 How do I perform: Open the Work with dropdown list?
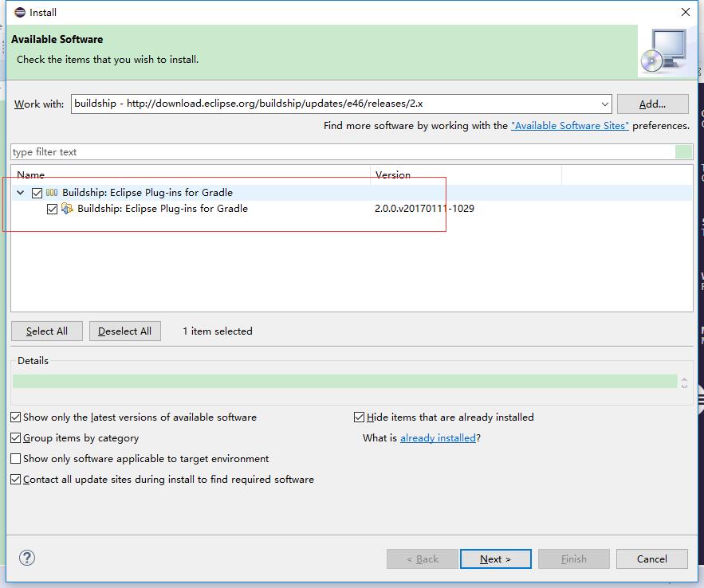(604, 104)
